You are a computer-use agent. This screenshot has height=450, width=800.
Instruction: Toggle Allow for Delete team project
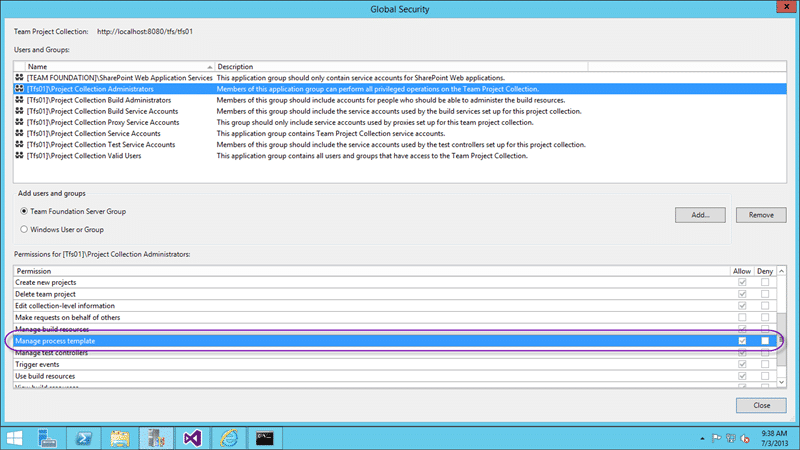[742, 294]
